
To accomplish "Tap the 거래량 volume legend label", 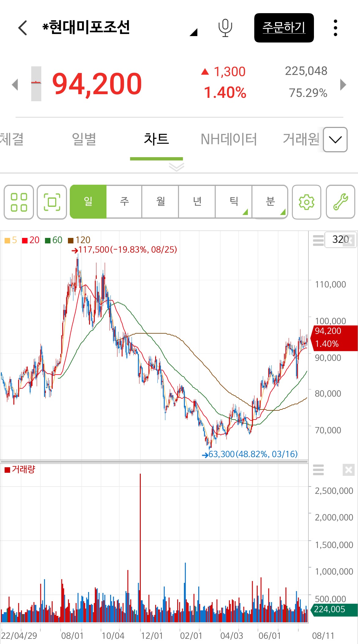I will click(20, 469).
